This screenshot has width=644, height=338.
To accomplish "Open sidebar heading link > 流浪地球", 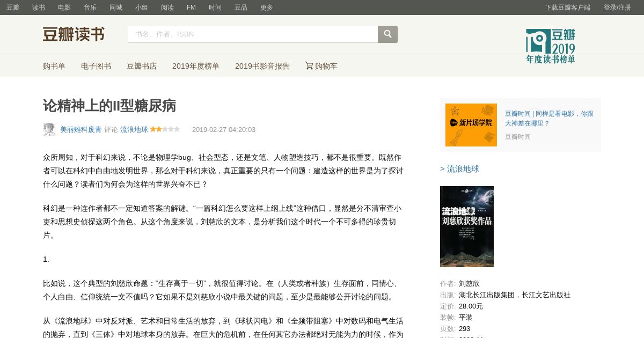I will 459,169.
